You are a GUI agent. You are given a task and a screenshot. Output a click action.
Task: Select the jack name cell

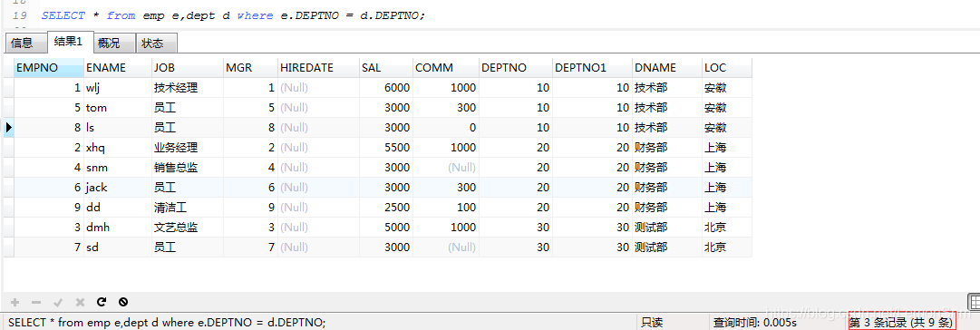(118, 188)
